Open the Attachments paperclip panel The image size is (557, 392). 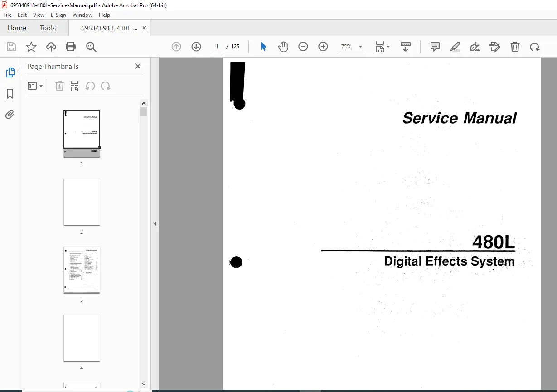coord(10,114)
